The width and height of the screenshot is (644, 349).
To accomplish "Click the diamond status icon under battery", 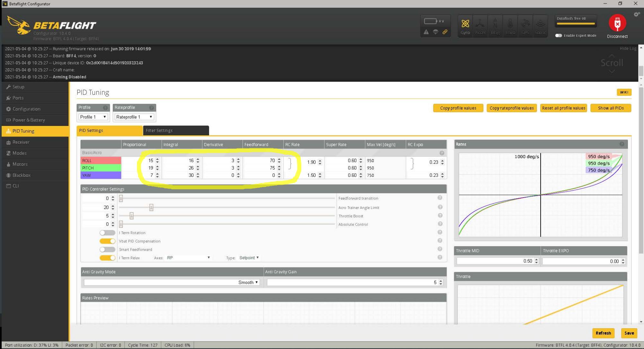I will [x=435, y=32].
